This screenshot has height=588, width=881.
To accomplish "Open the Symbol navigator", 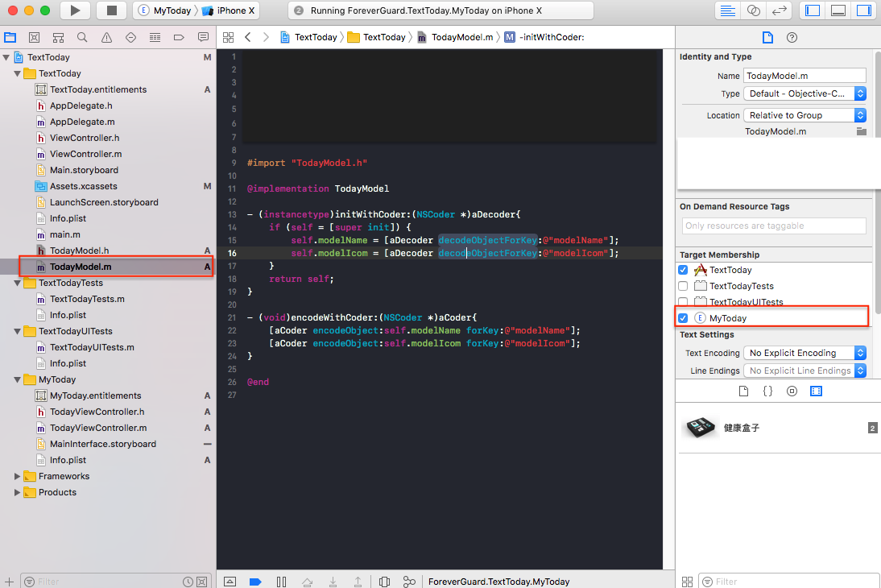I will click(x=59, y=37).
